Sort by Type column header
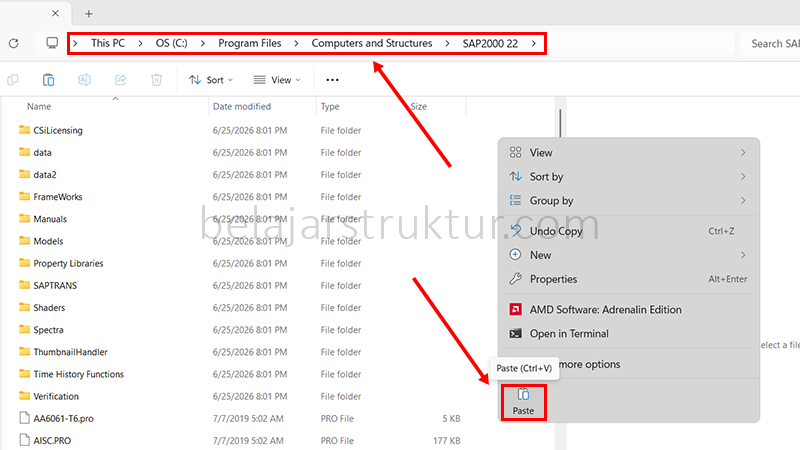The height and width of the screenshot is (450, 800). [330, 106]
